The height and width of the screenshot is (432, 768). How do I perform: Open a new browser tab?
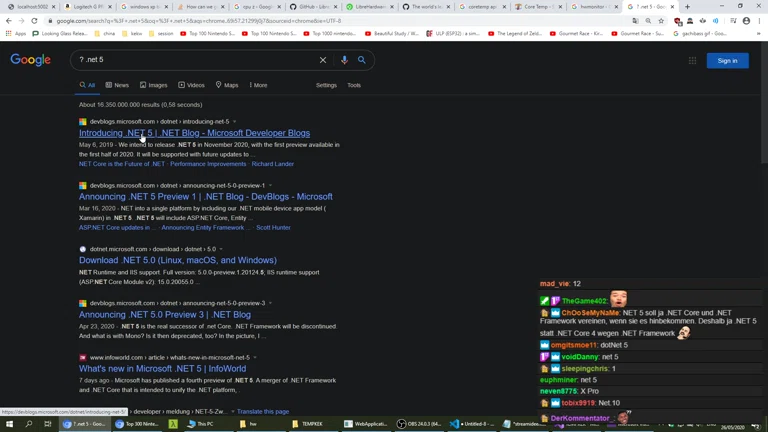687,7
